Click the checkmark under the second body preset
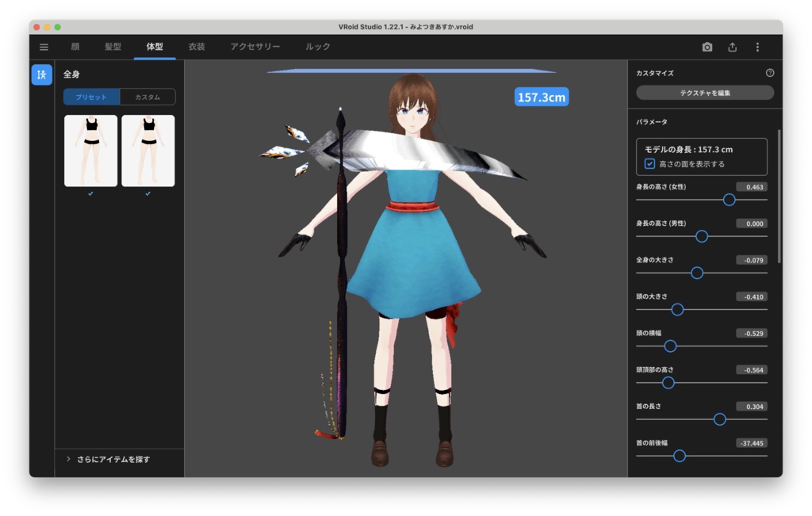 click(x=148, y=193)
